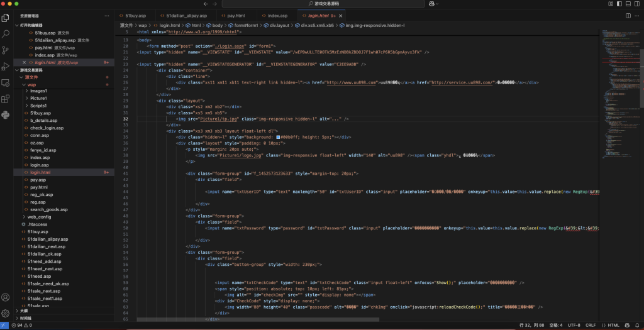Viewport: 644px width, 330px height.
Task: Click the navigate forward arrow
Action: tap(215, 4)
